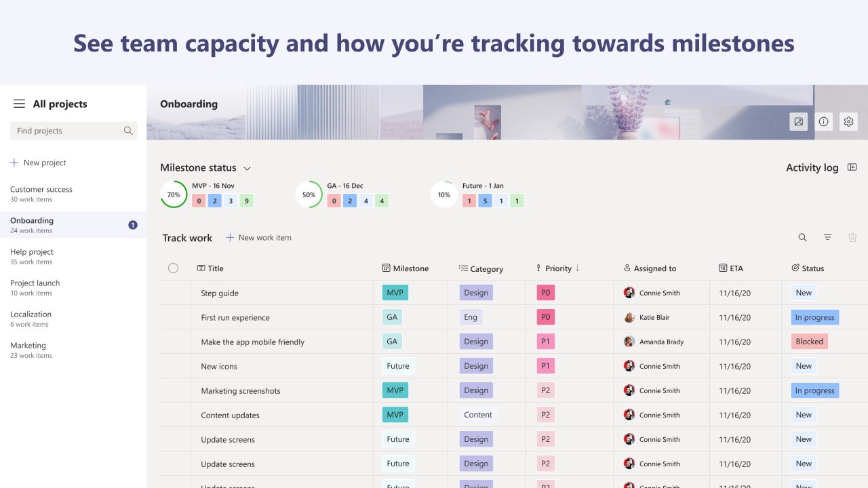
Task: Click In progress on Marketing screenshots row
Action: pyautogui.click(x=814, y=390)
